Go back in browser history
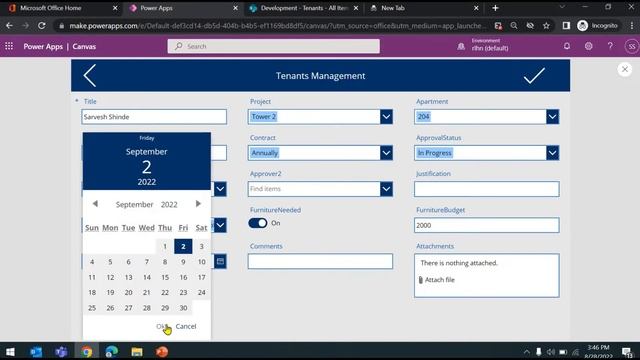This screenshot has width=640, height=360. coord(9,25)
